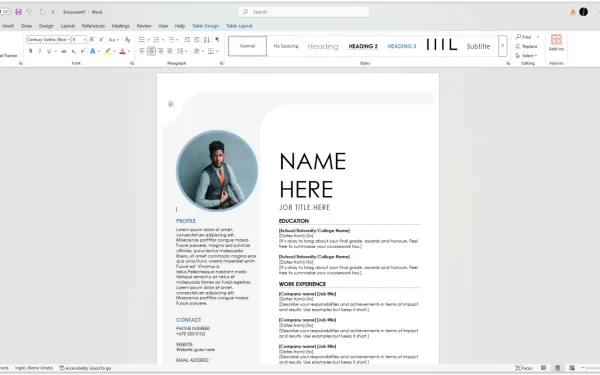This screenshot has height=375, width=600.
Task: Open the Select dropdown in Editing
Action: (x=526, y=55)
